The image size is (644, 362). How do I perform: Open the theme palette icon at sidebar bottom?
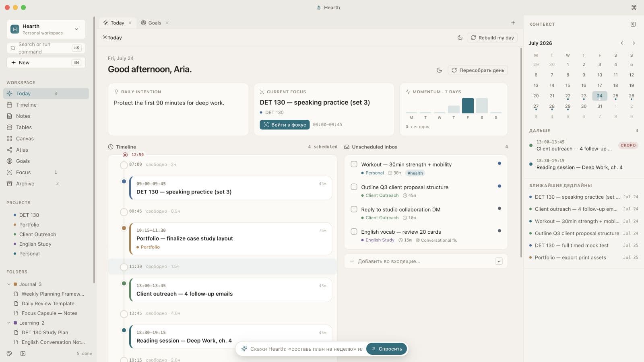9,354
